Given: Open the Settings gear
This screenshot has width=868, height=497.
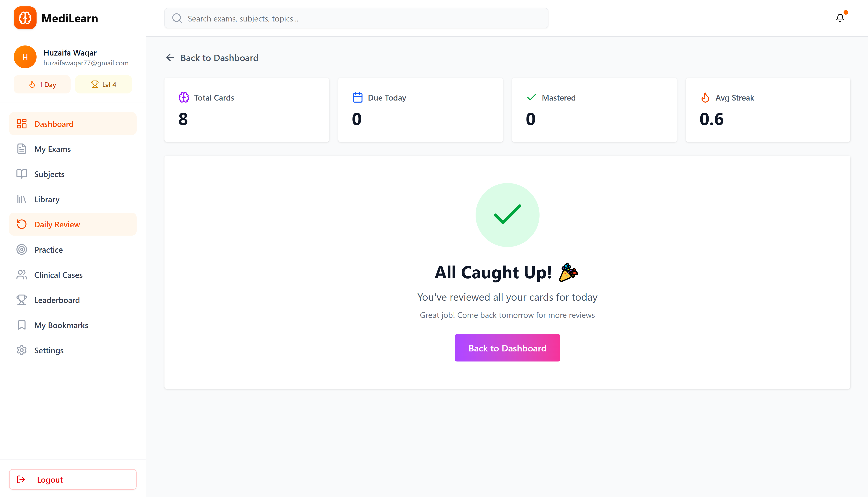Looking at the screenshot, I should [x=21, y=350].
